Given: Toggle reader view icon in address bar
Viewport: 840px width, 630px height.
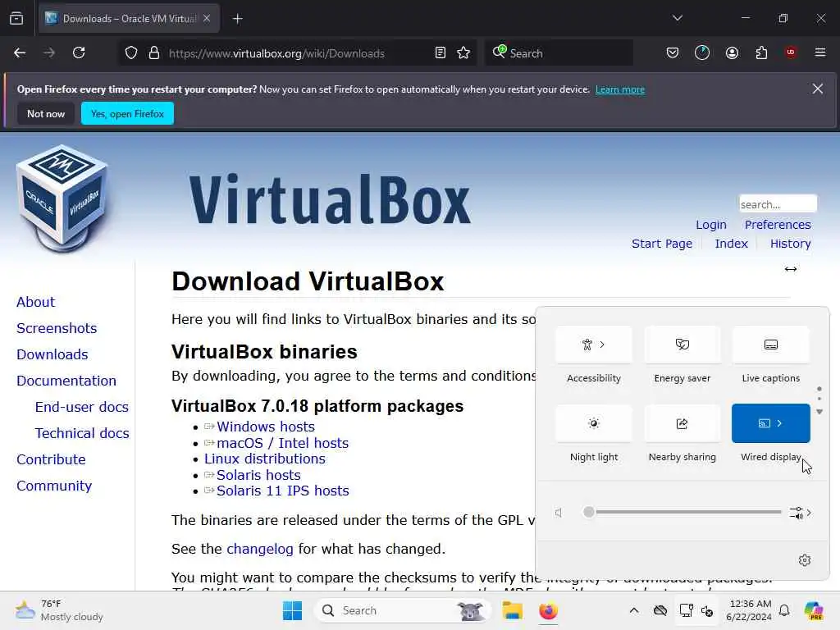Looking at the screenshot, I should click(441, 52).
